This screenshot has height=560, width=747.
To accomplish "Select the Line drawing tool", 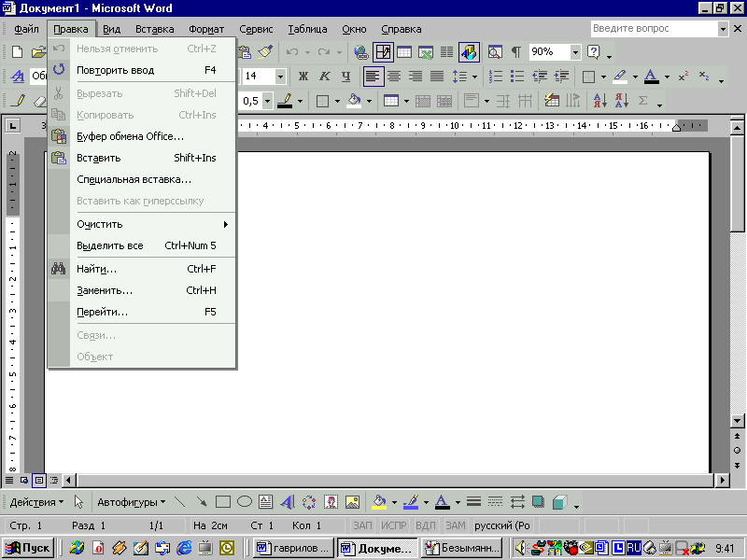I will pos(179,502).
